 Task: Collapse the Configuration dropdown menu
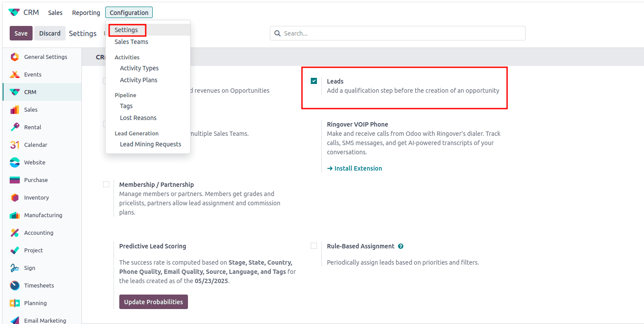129,13
